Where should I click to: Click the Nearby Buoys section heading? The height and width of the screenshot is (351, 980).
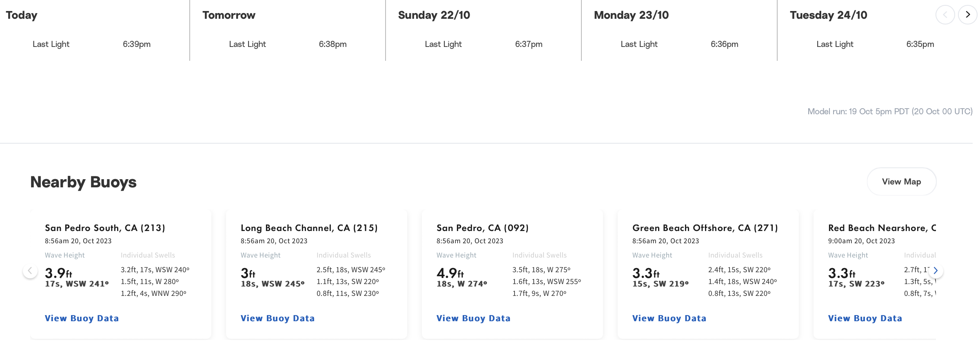83,181
